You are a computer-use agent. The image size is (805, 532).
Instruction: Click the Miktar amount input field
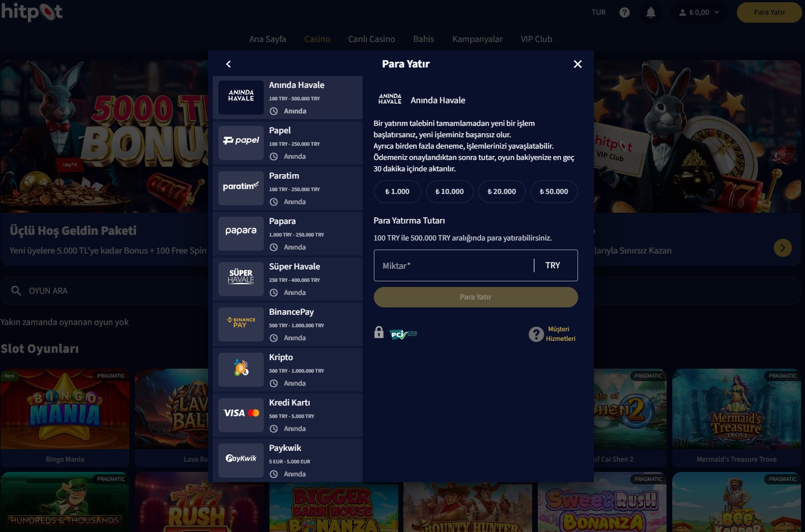[453, 265]
